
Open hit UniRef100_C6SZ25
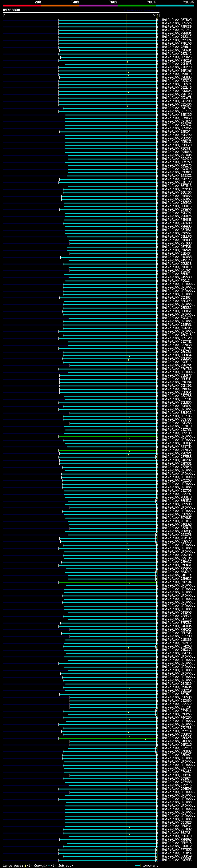176,23
